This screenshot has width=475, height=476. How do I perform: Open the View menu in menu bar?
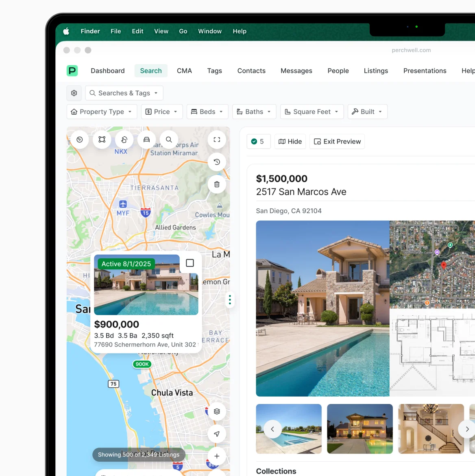pos(161,31)
